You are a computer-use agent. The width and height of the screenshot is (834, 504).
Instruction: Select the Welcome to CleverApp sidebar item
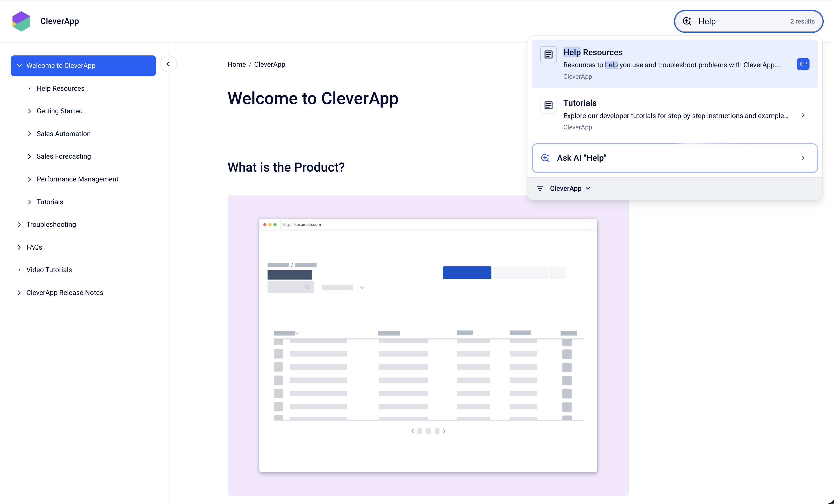click(x=83, y=65)
